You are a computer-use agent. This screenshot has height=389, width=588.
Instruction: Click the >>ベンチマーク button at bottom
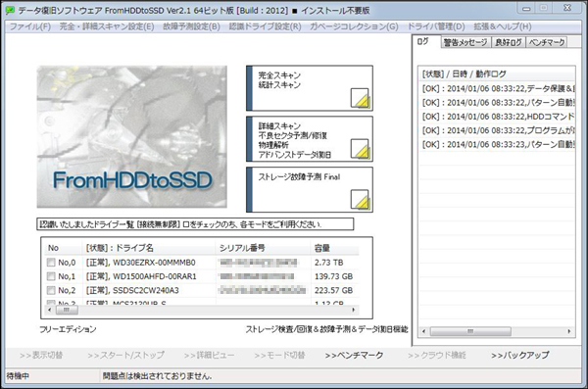point(354,356)
